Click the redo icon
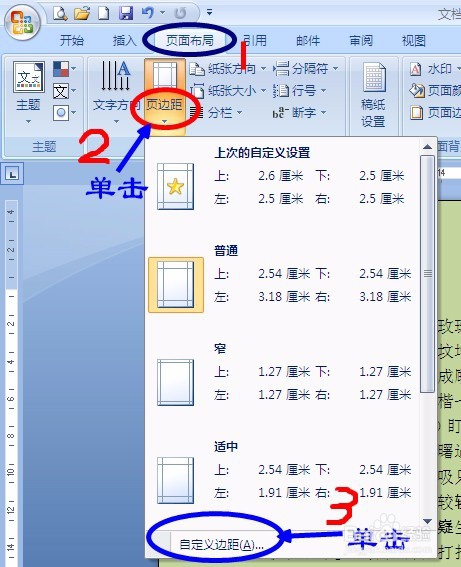 click(x=180, y=13)
